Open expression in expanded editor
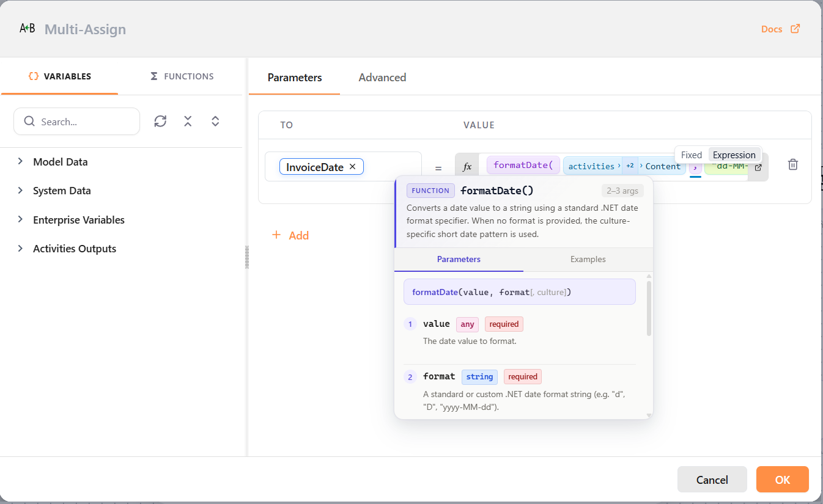Viewport: 823px width, 504px height. point(758,167)
